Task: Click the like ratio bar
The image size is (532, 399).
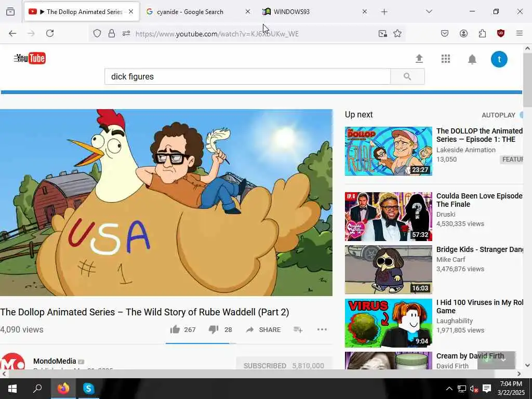Action: click(201, 343)
